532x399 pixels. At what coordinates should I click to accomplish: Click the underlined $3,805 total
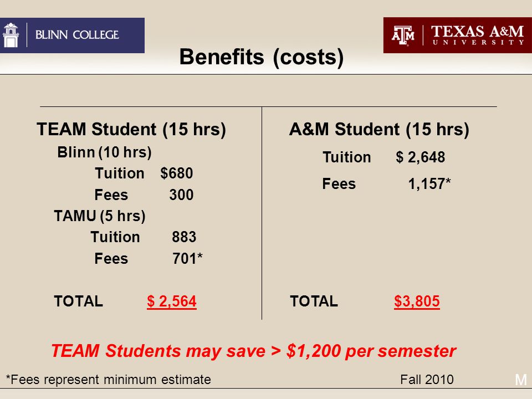pos(417,301)
